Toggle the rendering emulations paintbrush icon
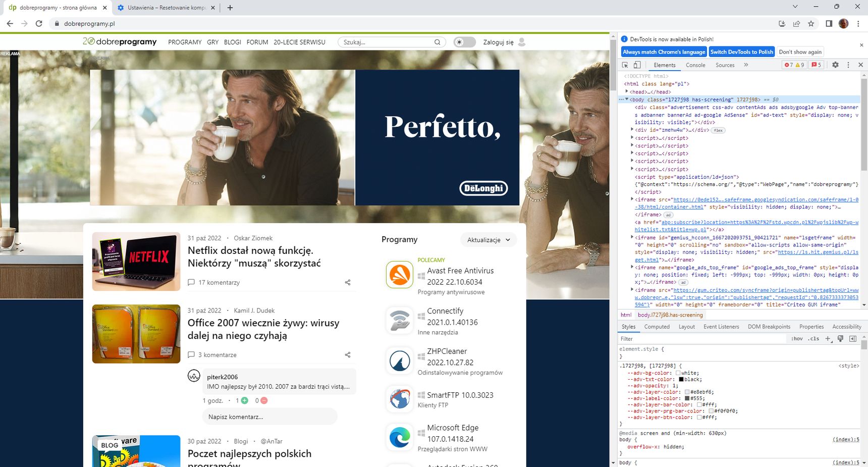The image size is (868, 467). [840, 339]
